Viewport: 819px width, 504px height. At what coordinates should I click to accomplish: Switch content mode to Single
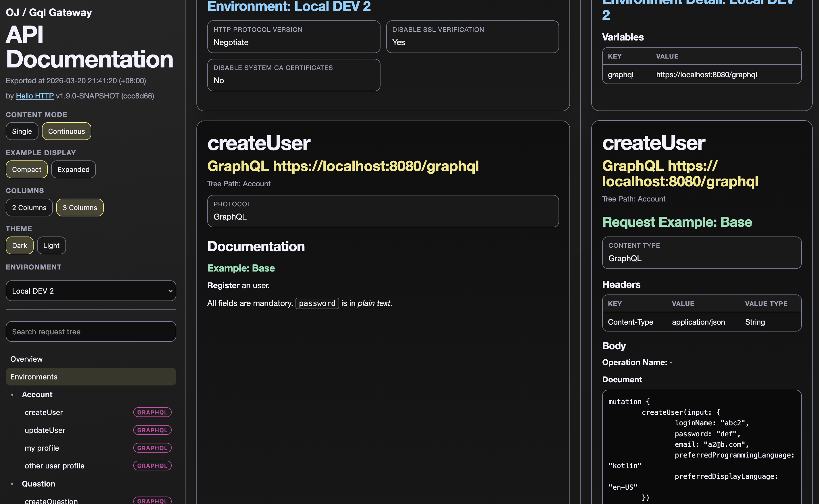[22, 131]
